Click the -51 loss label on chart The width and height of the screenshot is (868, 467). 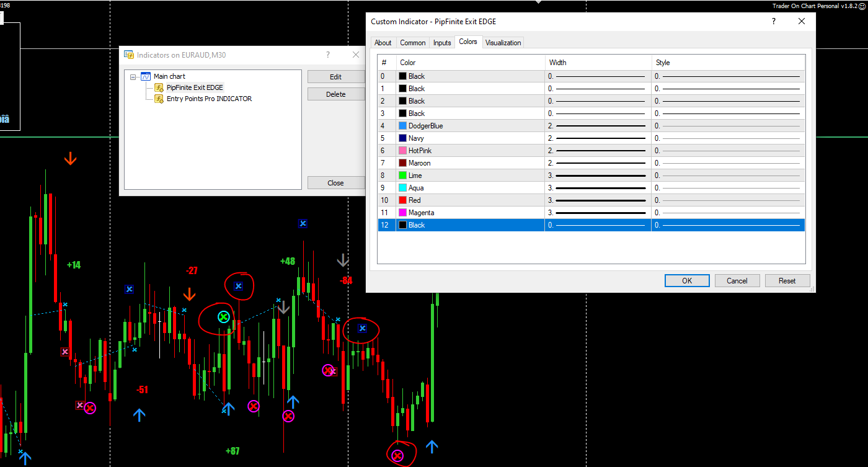pyautogui.click(x=142, y=389)
